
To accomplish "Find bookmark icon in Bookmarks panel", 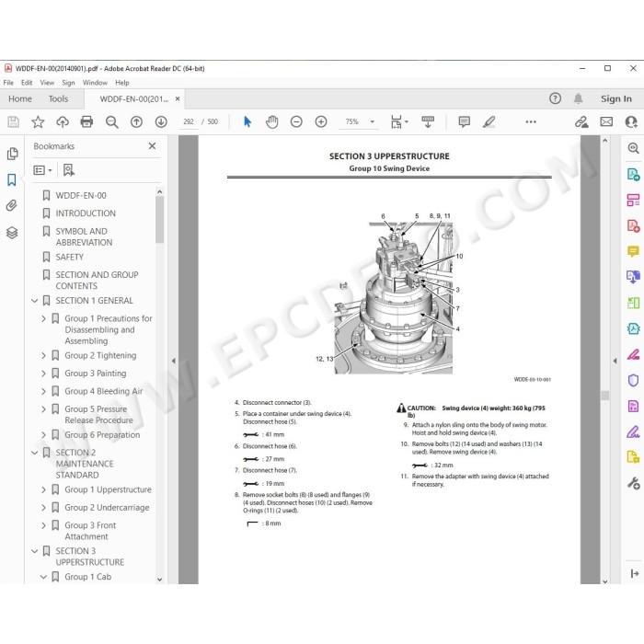I will [x=69, y=170].
